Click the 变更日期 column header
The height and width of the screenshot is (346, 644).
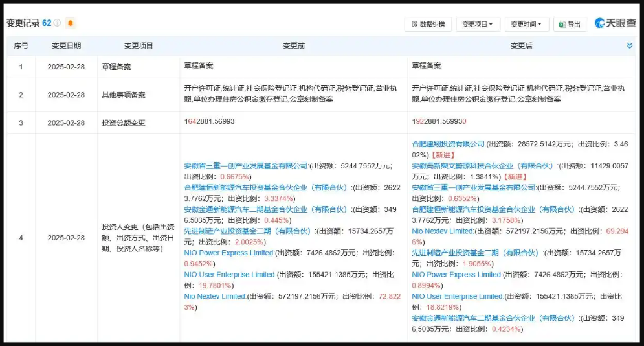(x=66, y=45)
